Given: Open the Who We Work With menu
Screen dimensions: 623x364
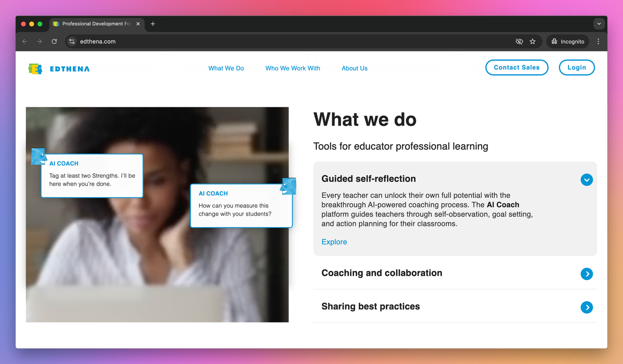Looking at the screenshot, I should click(x=293, y=68).
